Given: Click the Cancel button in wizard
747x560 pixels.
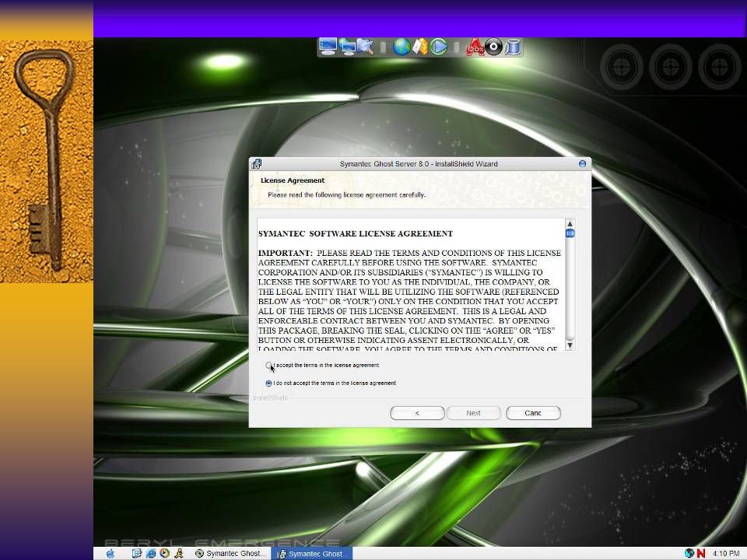Looking at the screenshot, I should point(533,413).
